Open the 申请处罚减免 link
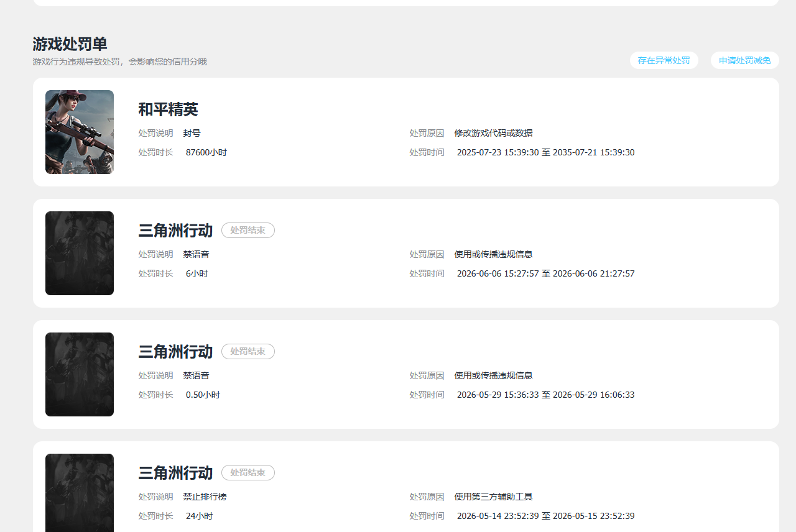Viewport: 796px width, 532px height. 745,60
